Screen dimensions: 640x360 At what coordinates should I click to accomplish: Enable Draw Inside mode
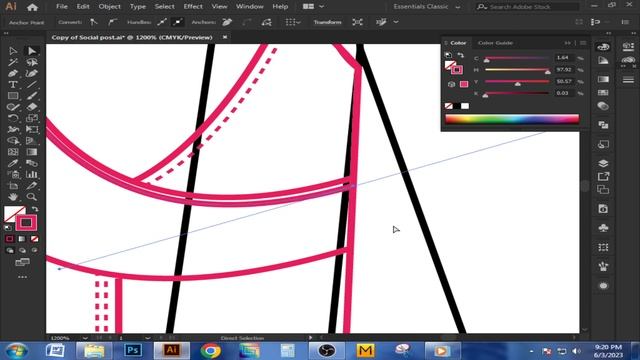click(x=35, y=250)
